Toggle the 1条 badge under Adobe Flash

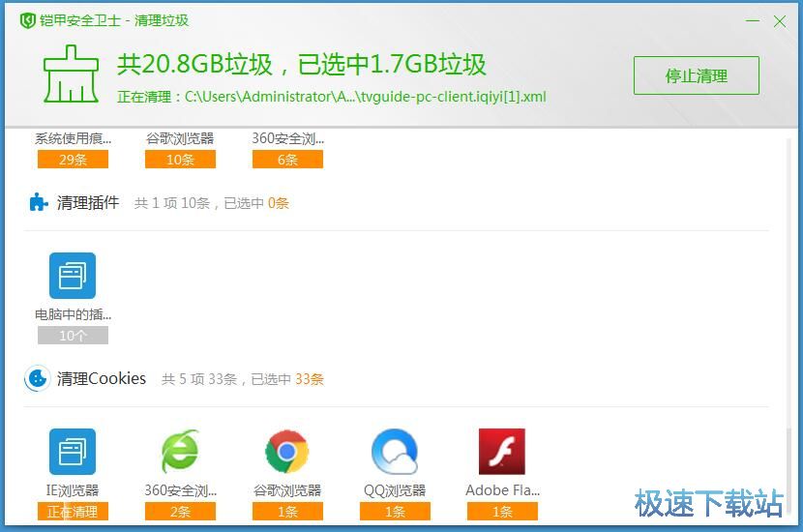coord(502,512)
